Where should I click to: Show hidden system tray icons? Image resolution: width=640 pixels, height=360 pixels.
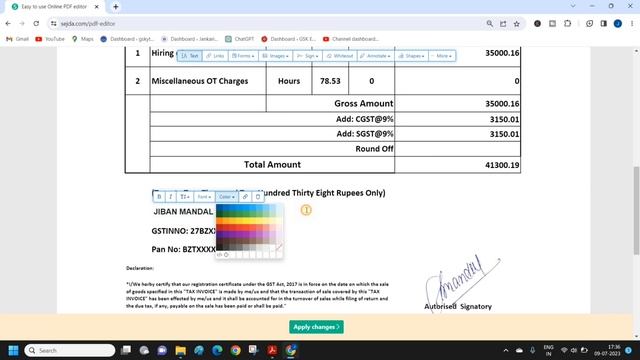(x=506, y=350)
